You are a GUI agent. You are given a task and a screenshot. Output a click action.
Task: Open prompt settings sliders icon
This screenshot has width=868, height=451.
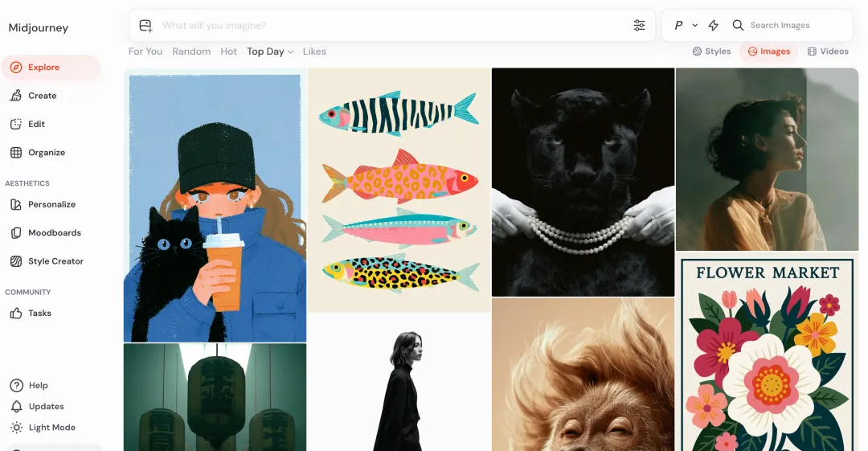click(640, 25)
